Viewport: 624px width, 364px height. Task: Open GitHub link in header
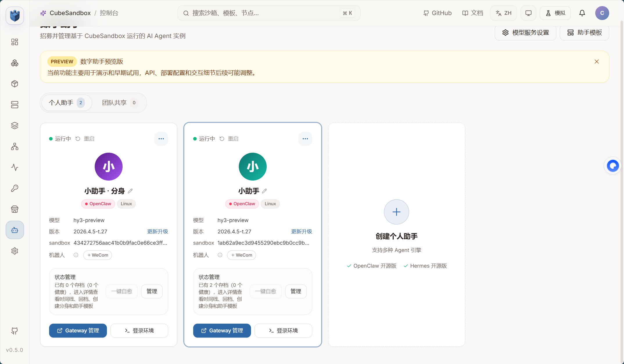coord(437,13)
